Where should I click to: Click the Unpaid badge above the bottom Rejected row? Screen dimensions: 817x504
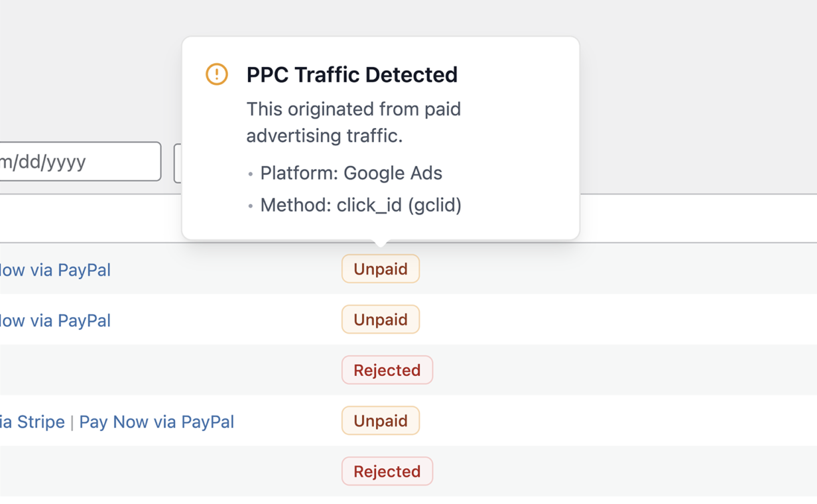pos(380,420)
